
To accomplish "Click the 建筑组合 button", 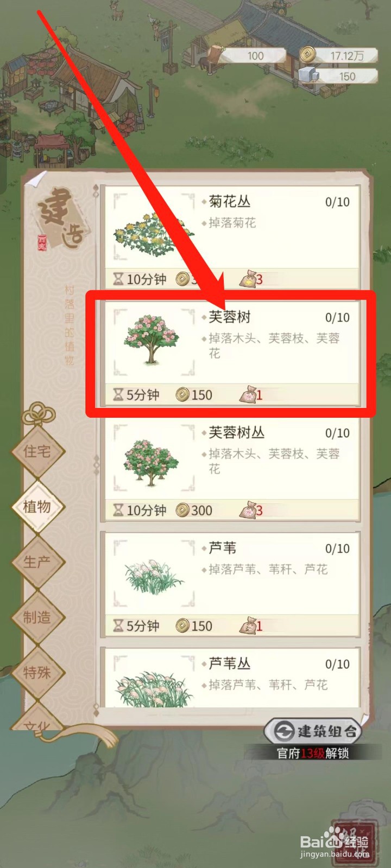I will 313,731.
